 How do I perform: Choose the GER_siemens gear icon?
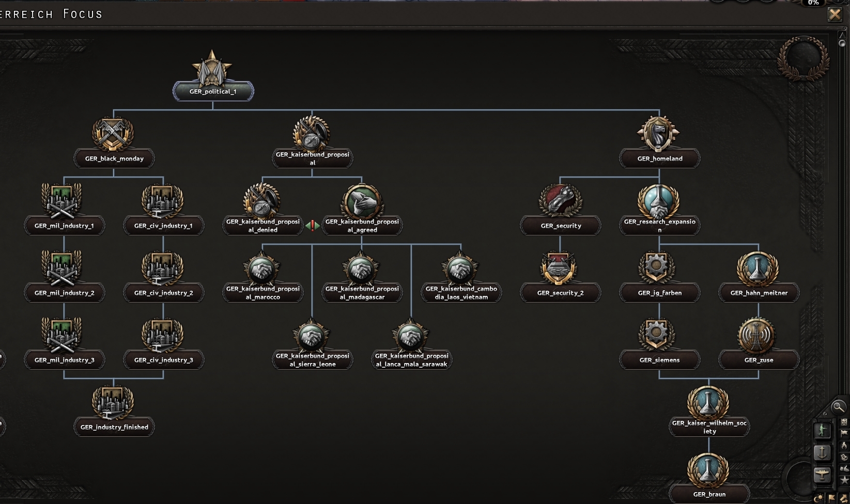pyautogui.click(x=657, y=335)
